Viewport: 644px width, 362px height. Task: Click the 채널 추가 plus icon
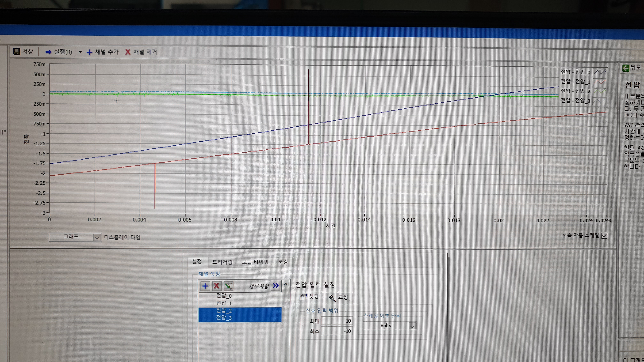pos(89,52)
